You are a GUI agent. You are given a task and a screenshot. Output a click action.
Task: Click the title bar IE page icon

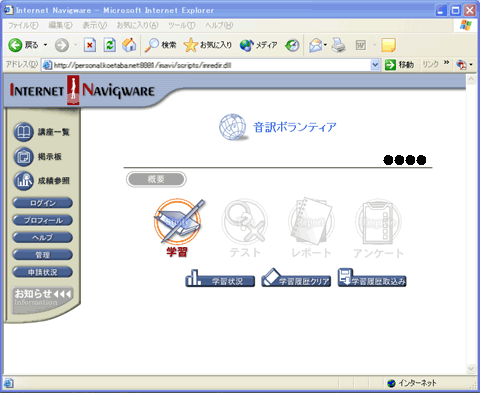click(x=9, y=10)
